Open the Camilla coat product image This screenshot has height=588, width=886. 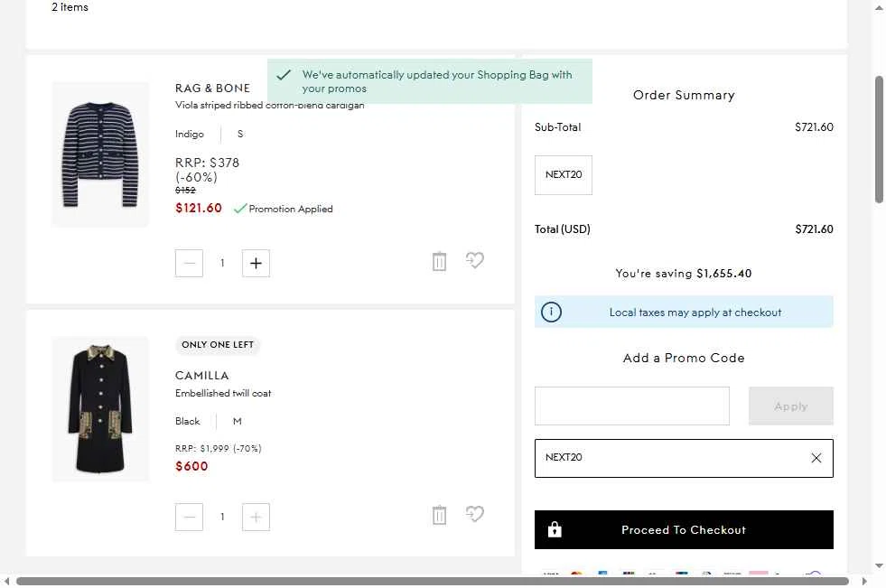coord(100,409)
